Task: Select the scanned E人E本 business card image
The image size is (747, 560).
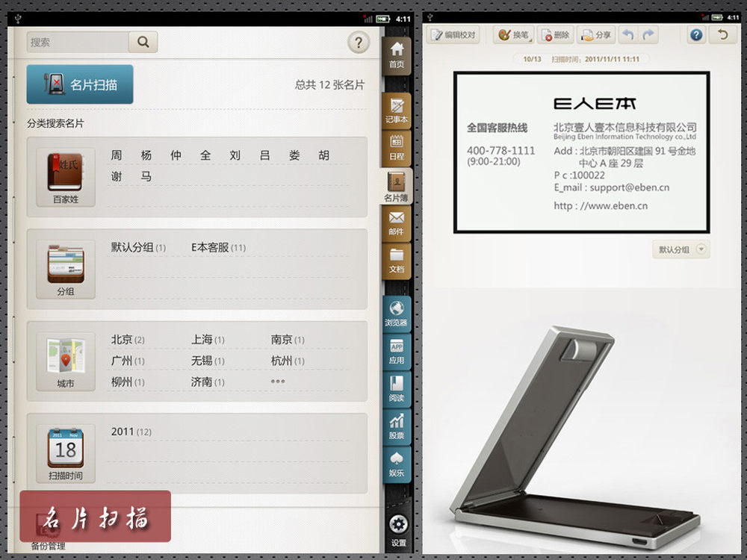Action: [582, 152]
